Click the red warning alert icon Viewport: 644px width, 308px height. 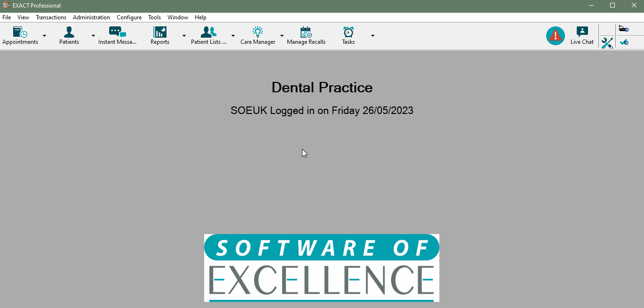[x=556, y=36]
